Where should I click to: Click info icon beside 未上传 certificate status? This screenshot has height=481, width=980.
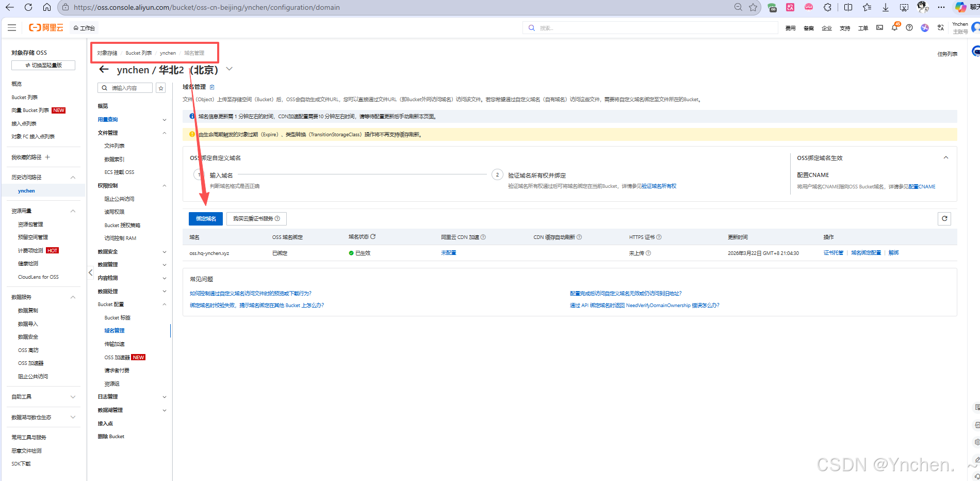tap(648, 253)
